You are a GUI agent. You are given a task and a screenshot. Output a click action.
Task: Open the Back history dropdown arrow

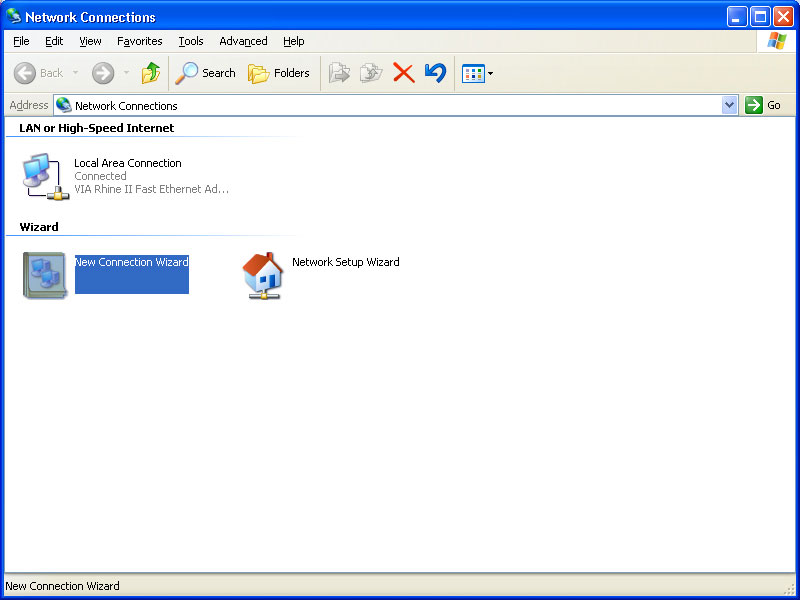pyautogui.click(x=76, y=73)
